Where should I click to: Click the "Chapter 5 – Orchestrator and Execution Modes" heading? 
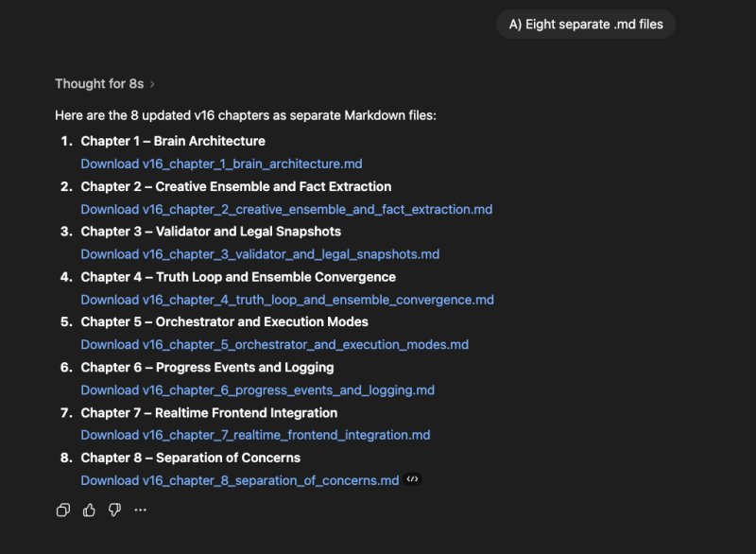[x=224, y=321]
